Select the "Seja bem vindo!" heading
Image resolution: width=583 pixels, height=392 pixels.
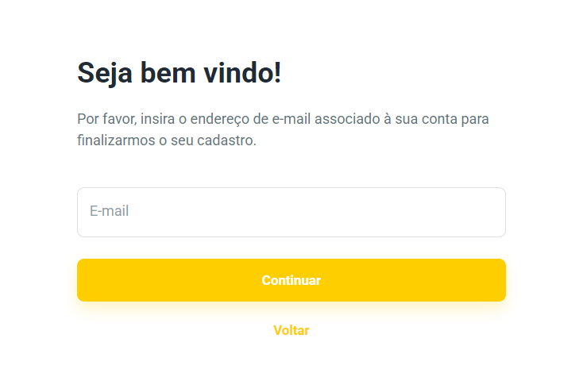point(180,73)
